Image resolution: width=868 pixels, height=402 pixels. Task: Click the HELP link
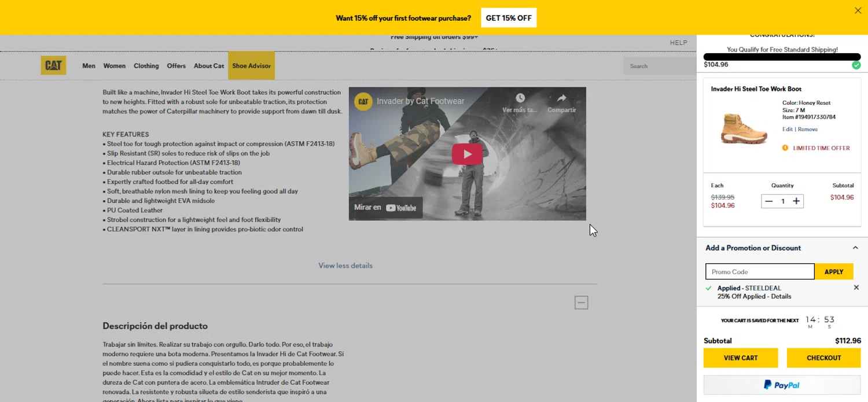coord(678,43)
